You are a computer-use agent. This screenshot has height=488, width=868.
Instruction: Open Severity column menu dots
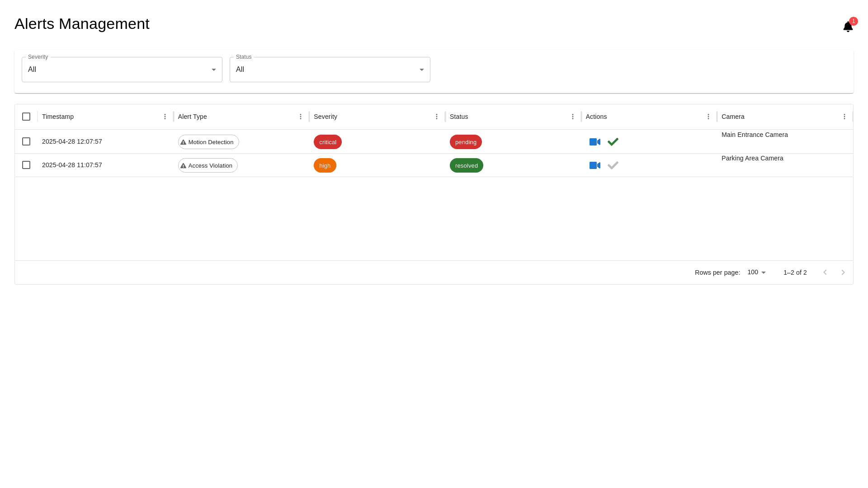(x=437, y=117)
